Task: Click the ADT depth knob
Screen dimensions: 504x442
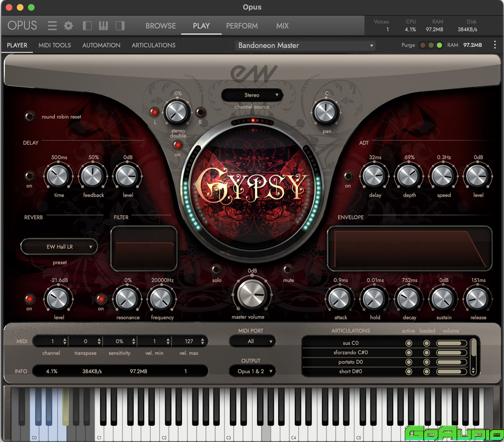Action: point(408,176)
